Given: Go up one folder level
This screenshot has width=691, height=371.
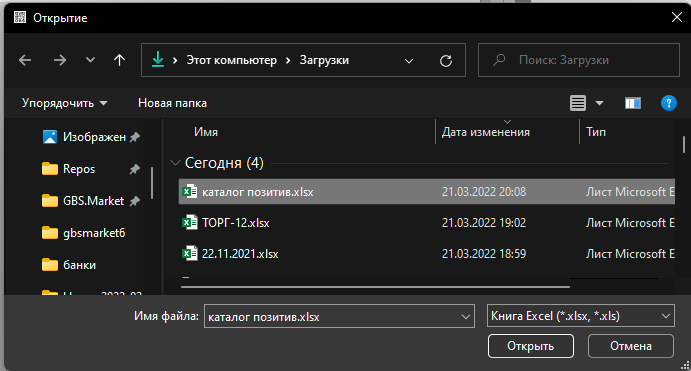Looking at the screenshot, I should (x=119, y=60).
